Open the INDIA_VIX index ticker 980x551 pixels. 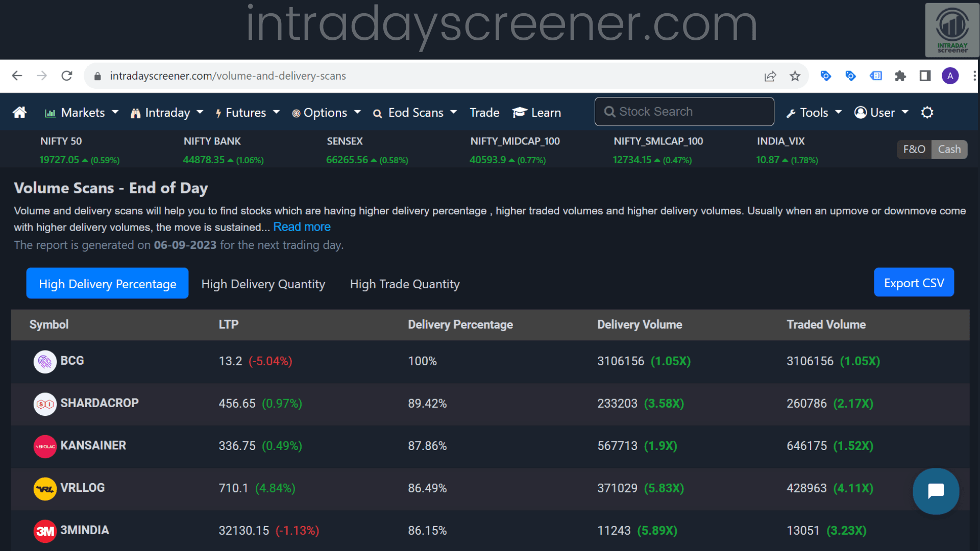[787, 151]
